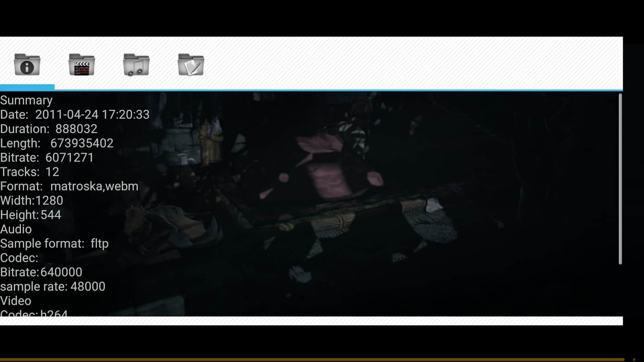
Task: Click the Summary heading
Action: pyautogui.click(x=26, y=100)
